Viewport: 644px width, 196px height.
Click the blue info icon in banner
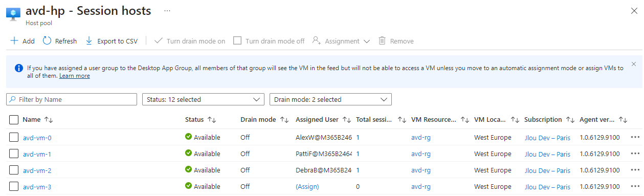(x=19, y=68)
